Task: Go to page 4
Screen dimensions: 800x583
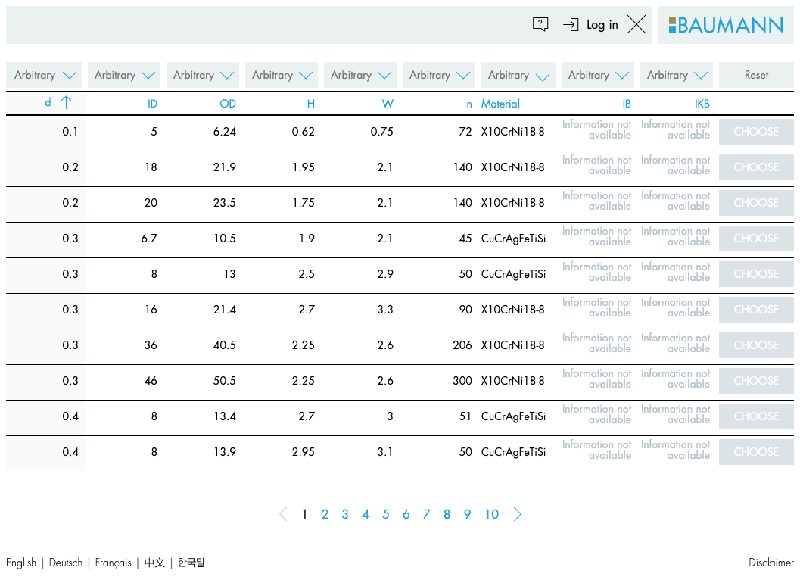Action: click(x=365, y=514)
